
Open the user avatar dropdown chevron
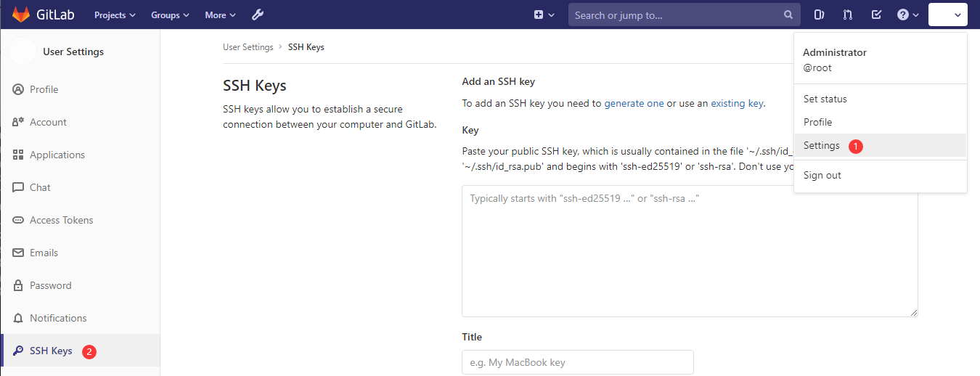[958, 15]
